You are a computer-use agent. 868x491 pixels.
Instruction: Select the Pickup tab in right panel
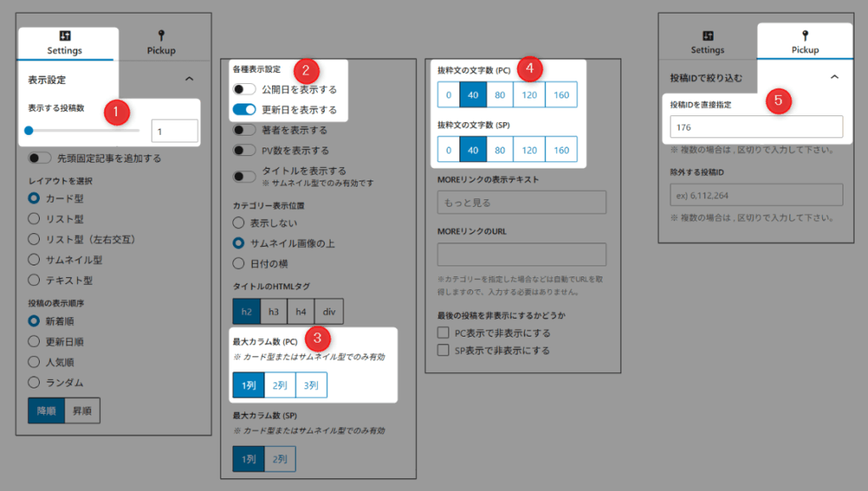pyautogui.click(x=805, y=42)
